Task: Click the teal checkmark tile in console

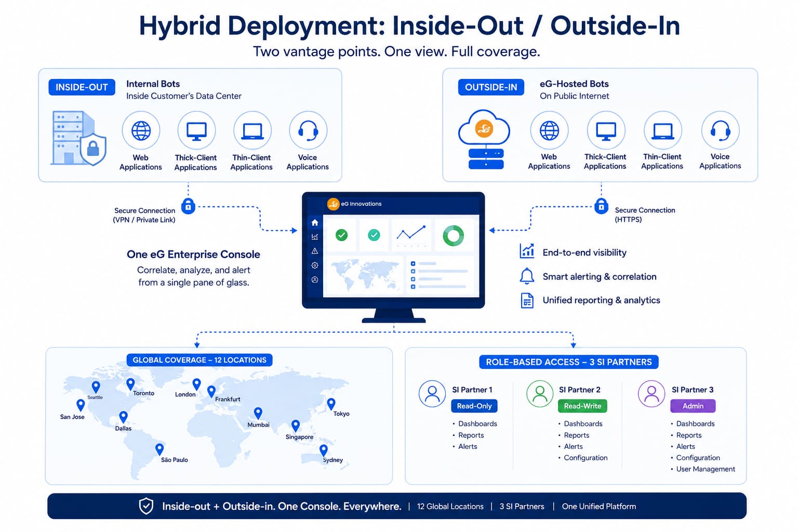Action: (x=374, y=235)
